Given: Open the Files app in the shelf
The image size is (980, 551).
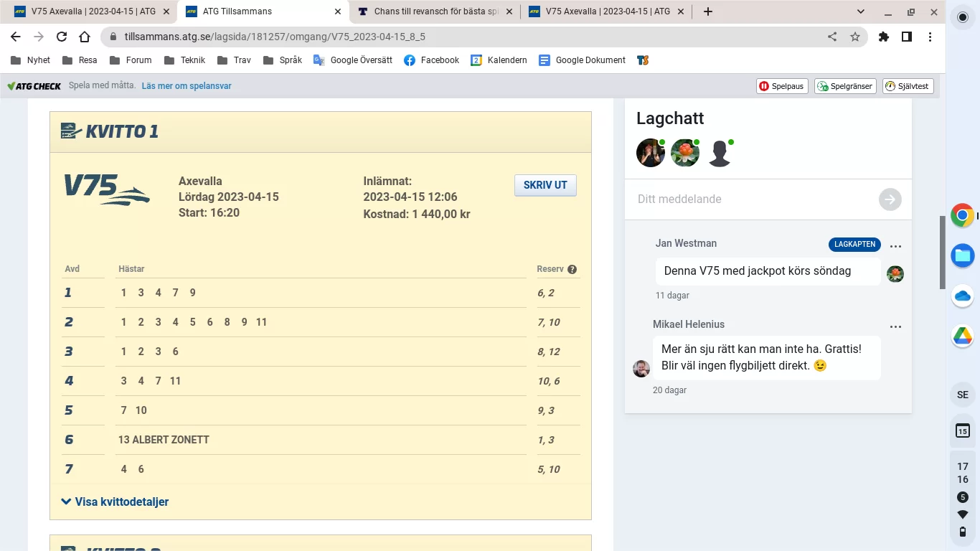Looking at the screenshot, I should point(962,255).
